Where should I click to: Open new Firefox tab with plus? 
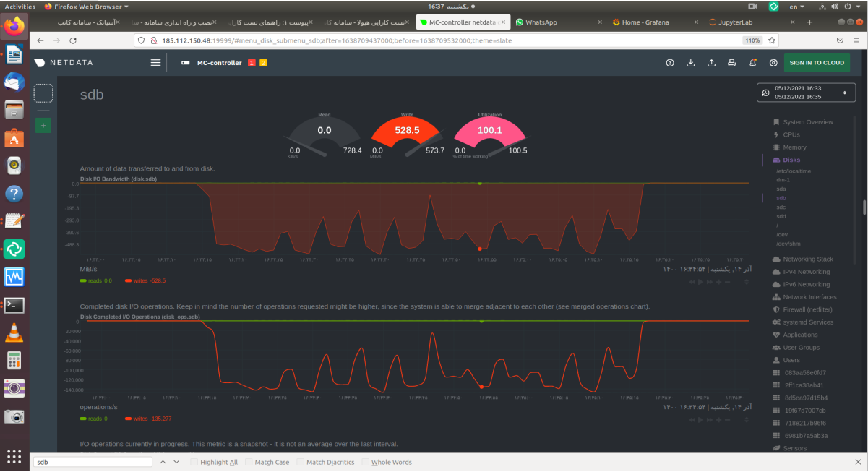[809, 22]
